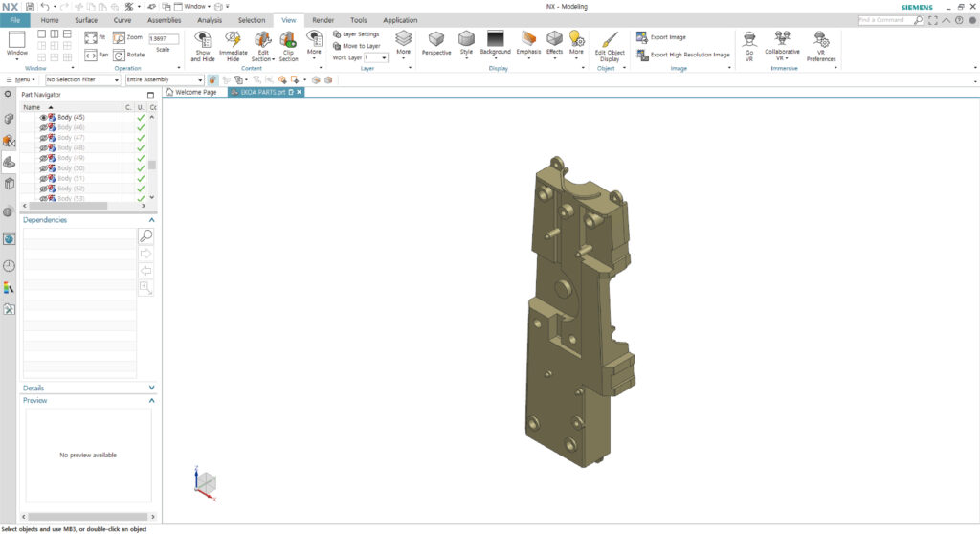Show hidden Body (48)

(44, 147)
